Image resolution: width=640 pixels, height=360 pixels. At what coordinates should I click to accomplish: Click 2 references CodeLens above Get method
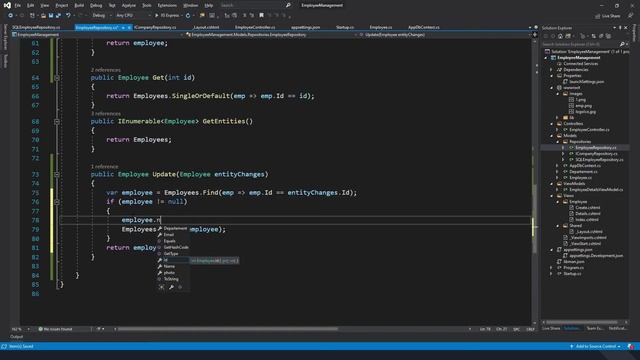(105, 70)
